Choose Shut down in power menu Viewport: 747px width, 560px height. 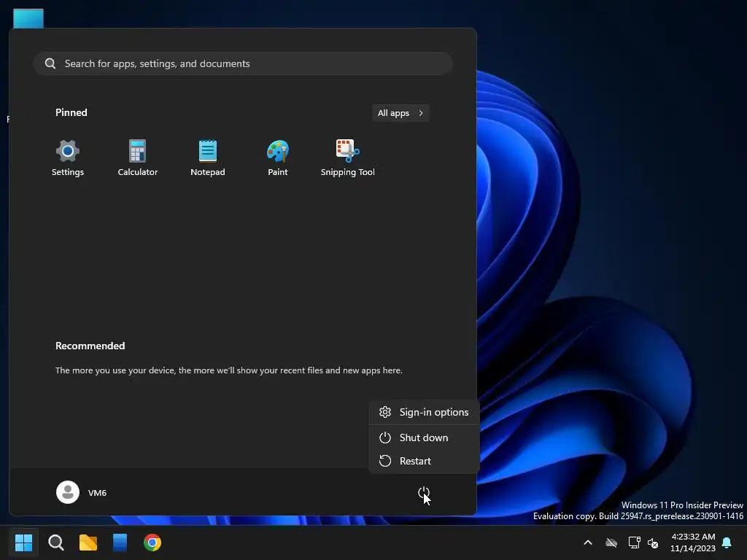424,437
